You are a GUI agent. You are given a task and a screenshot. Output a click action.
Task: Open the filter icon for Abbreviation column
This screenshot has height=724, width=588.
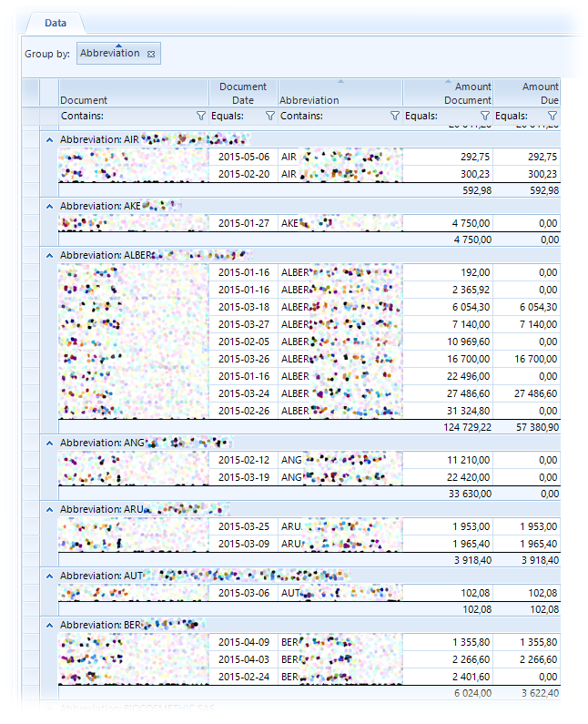pyautogui.click(x=395, y=116)
